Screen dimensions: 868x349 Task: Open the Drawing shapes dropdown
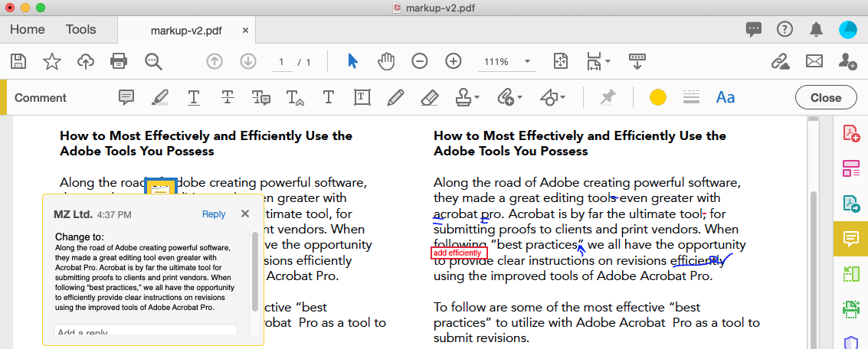[x=552, y=98]
